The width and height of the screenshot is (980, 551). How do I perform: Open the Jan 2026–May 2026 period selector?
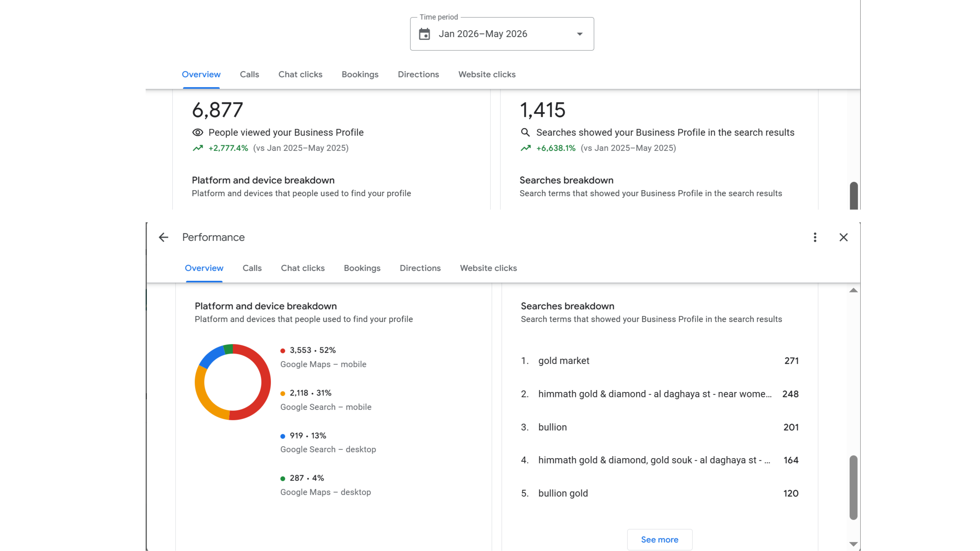502,34
